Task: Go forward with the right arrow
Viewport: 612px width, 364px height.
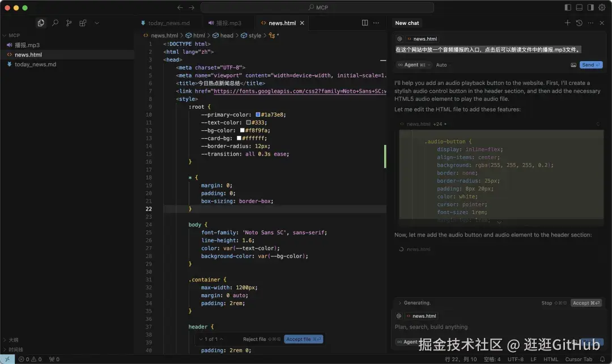Action: tap(192, 7)
